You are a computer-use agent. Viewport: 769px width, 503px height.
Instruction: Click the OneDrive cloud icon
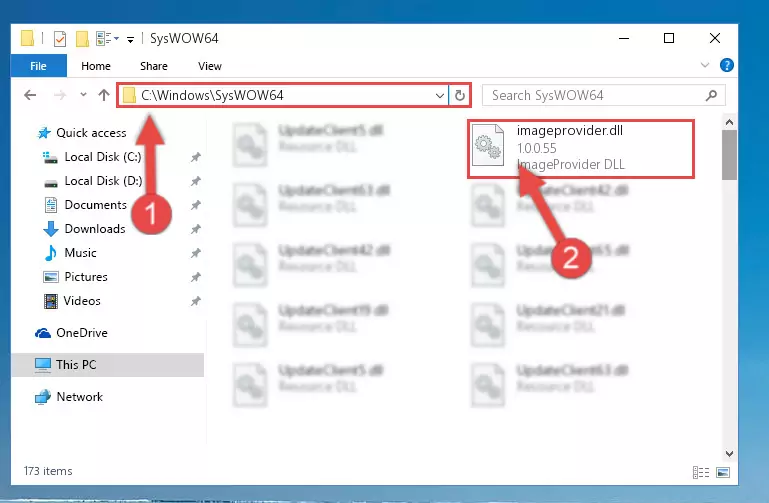(x=43, y=333)
